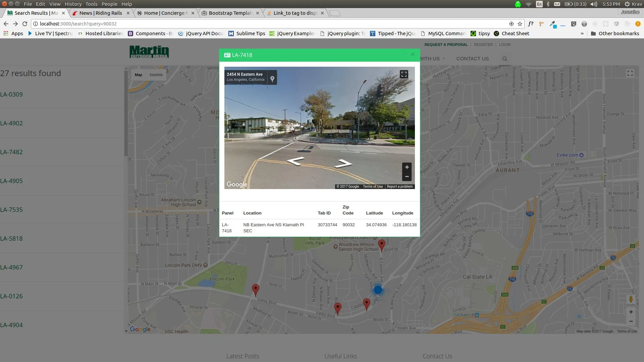Toggle fullscreen on the street view panorama
Screen dimensions: 644x362
point(404,74)
